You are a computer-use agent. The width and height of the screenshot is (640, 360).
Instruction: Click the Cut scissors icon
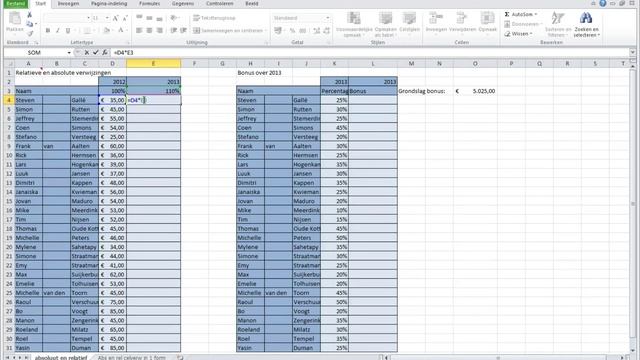pyautogui.click(x=29, y=15)
